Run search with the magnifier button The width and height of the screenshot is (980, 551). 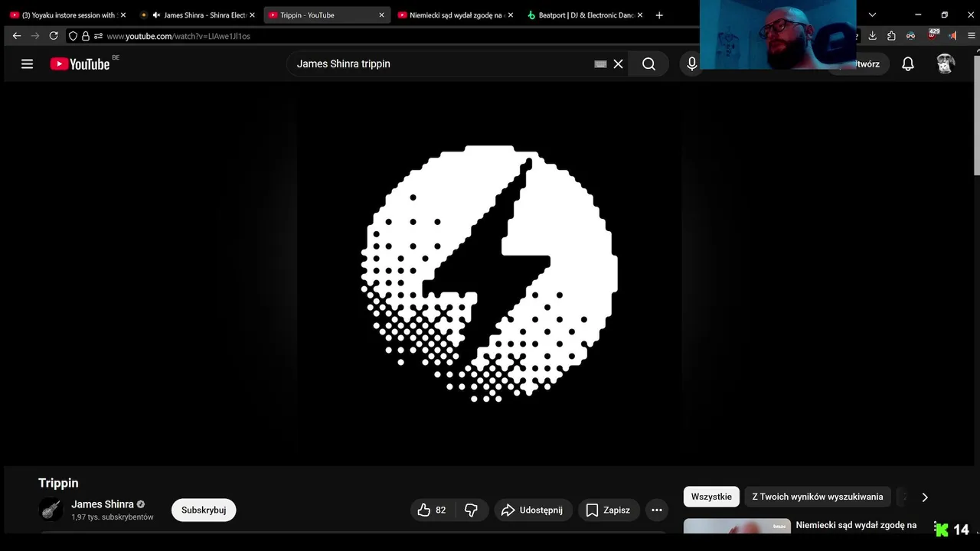pyautogui.click(x=648, y=64)
